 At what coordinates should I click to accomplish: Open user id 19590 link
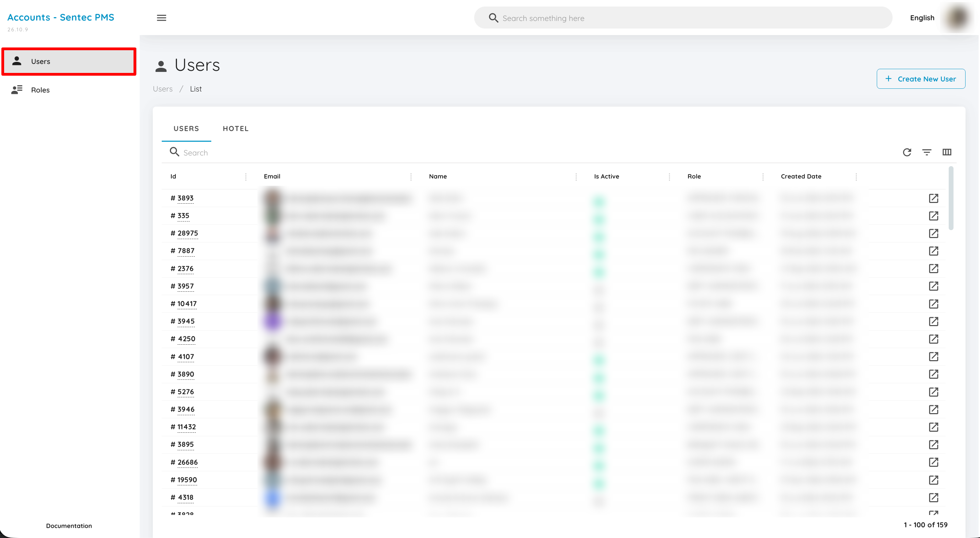click(x=187, y=480)
